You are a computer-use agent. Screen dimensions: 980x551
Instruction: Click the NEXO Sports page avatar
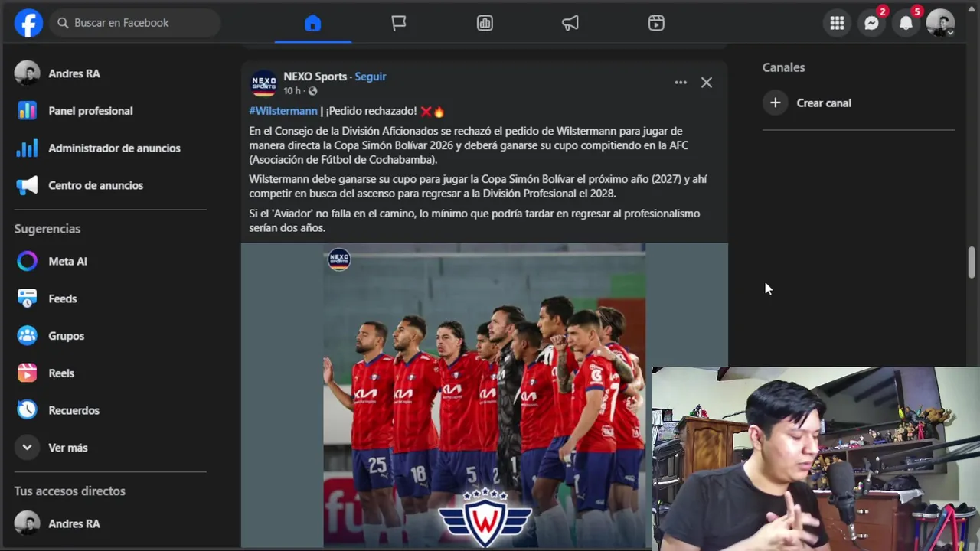(x=263, y=83)
